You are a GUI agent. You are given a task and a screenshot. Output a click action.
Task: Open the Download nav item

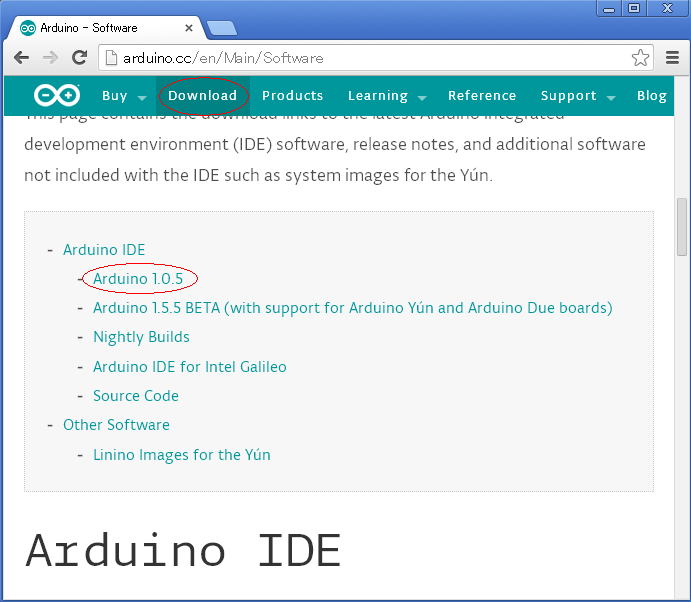coord(203,96)
